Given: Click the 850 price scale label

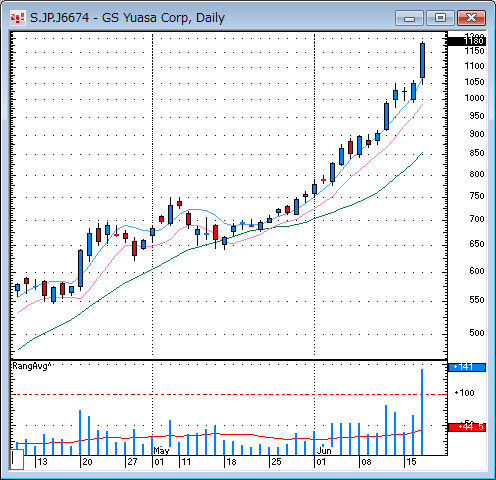Looking at the screenshot, I should coord(477,153).
